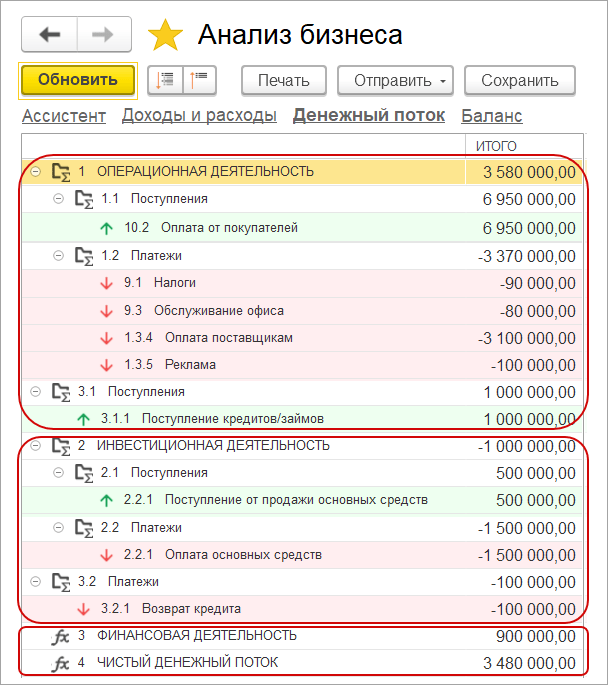
Task: Click the Обновить button
Action: 78,80
